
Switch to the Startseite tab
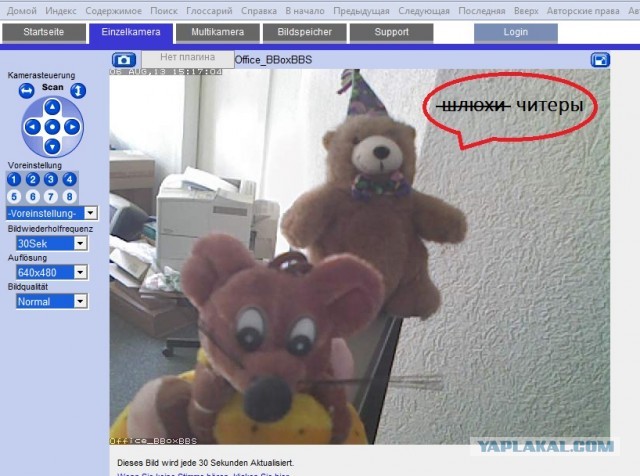(x=44, y=32)
